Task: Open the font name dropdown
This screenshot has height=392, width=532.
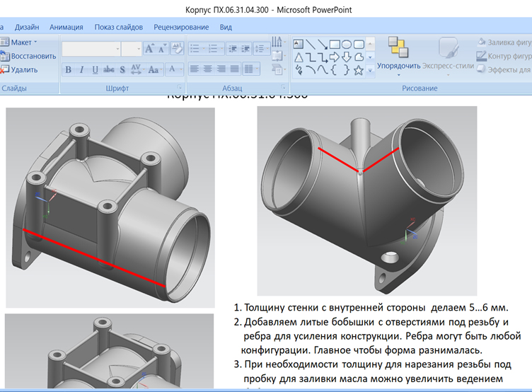Action: click(116, 49)
